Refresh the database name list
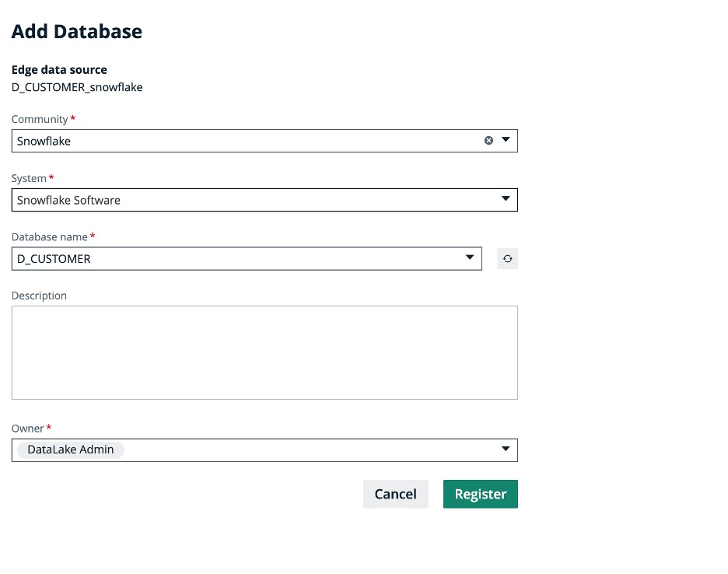728x574 pixels. (507, 259)
